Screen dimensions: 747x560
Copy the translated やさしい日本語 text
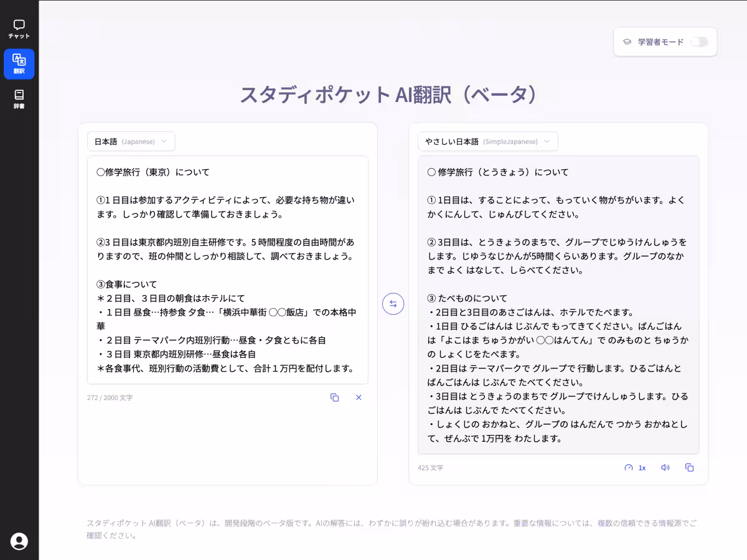(x=689, y=467)
